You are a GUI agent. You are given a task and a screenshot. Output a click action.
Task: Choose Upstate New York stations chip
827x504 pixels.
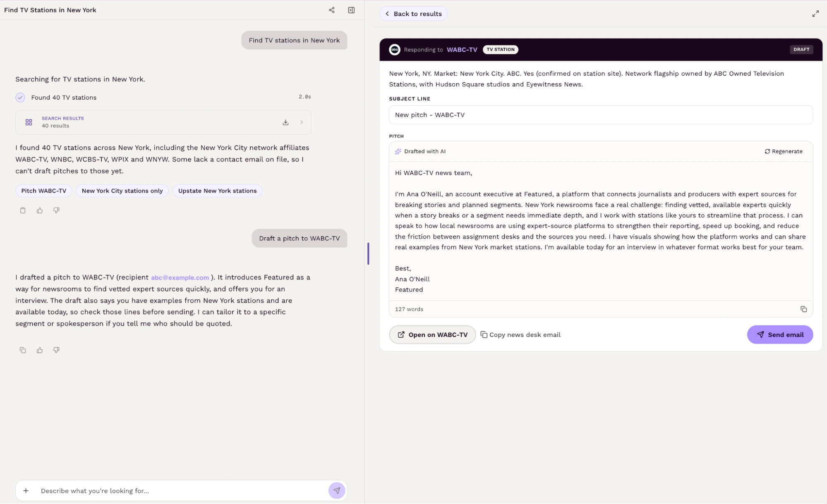pos(217,191)
